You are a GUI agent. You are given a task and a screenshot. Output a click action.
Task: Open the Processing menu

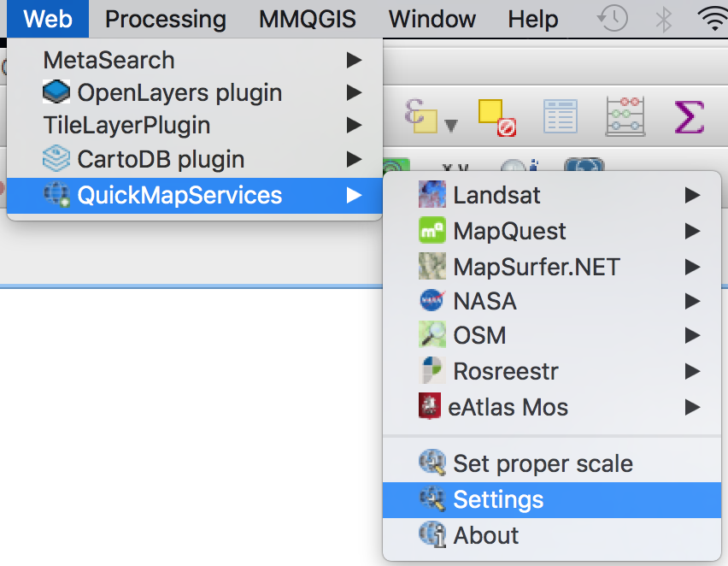click(x=166, y=18)
